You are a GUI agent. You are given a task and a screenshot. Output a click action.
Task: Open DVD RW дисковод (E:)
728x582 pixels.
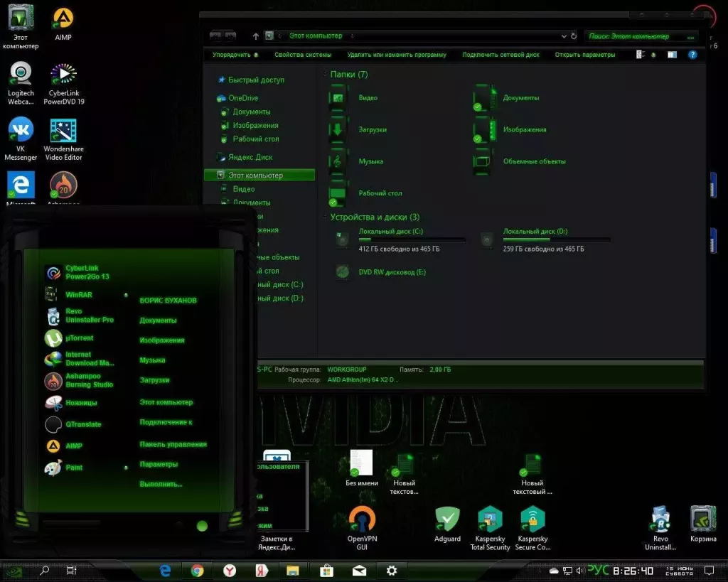pyautogui.click(x=380, y=272)
